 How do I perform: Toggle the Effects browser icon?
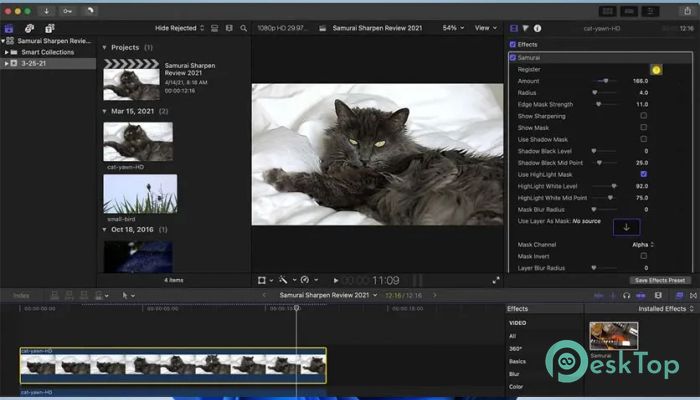tap(679, 296)
